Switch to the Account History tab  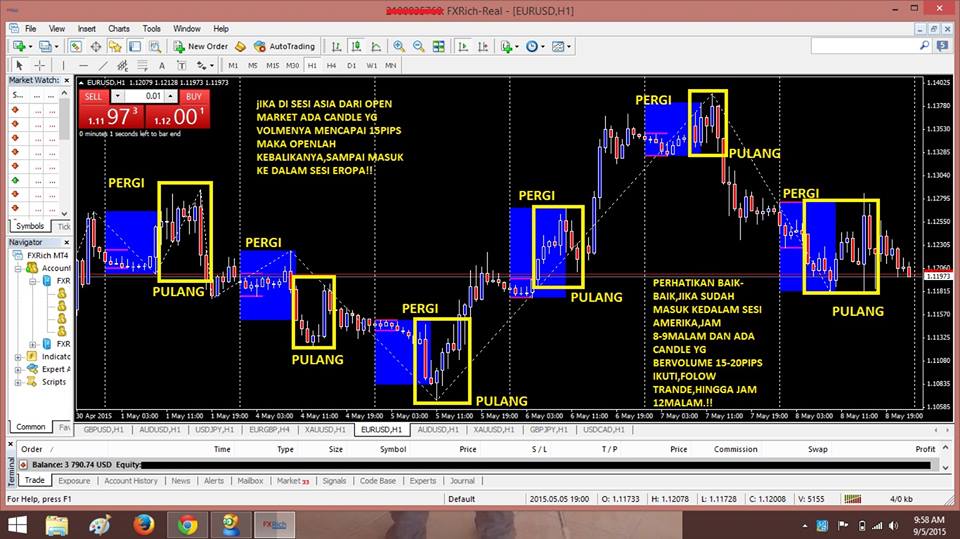(x=131, y=480)
